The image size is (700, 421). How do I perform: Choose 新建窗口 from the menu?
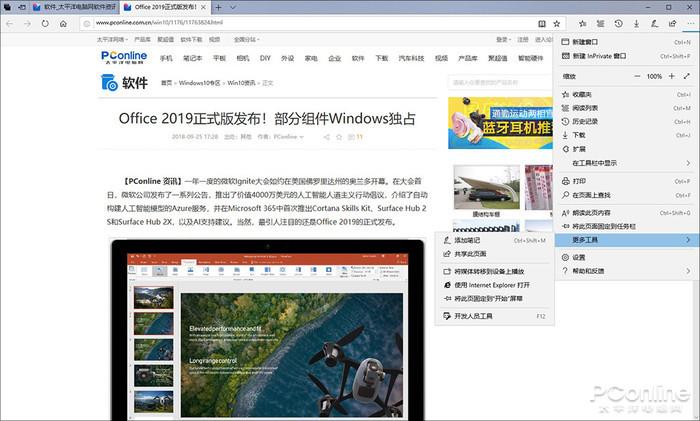(x=625, y=42)
